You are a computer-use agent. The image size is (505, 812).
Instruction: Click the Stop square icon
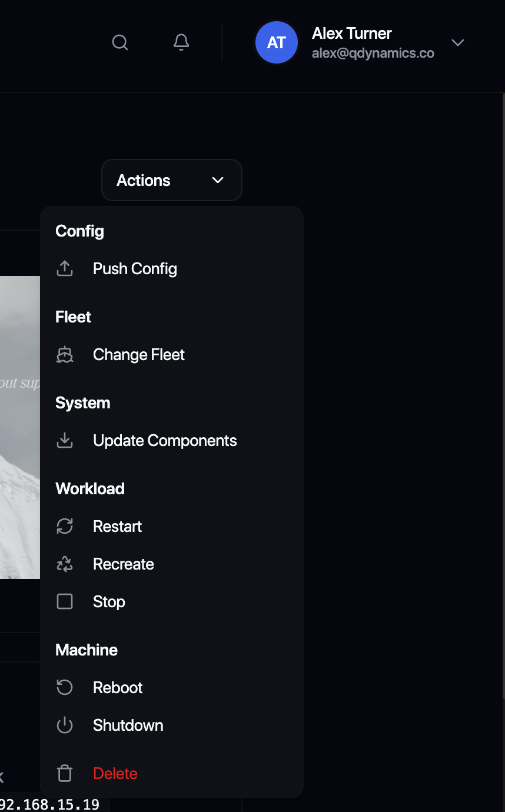(65, 601)
